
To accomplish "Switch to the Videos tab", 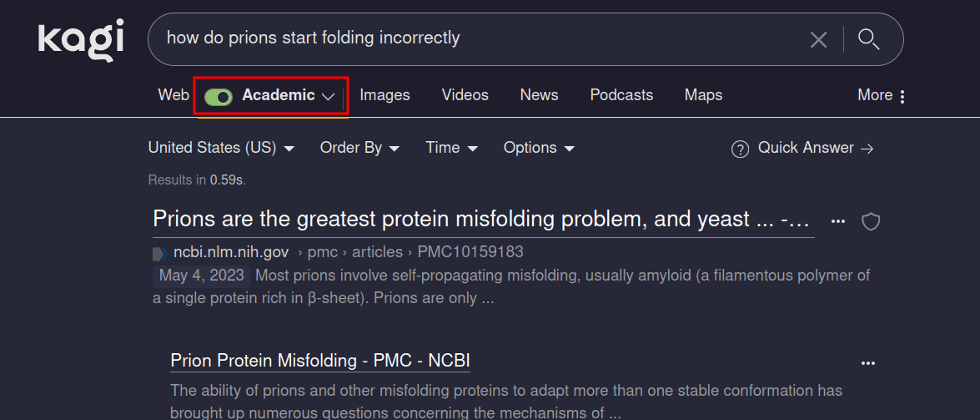I will 465,95.
